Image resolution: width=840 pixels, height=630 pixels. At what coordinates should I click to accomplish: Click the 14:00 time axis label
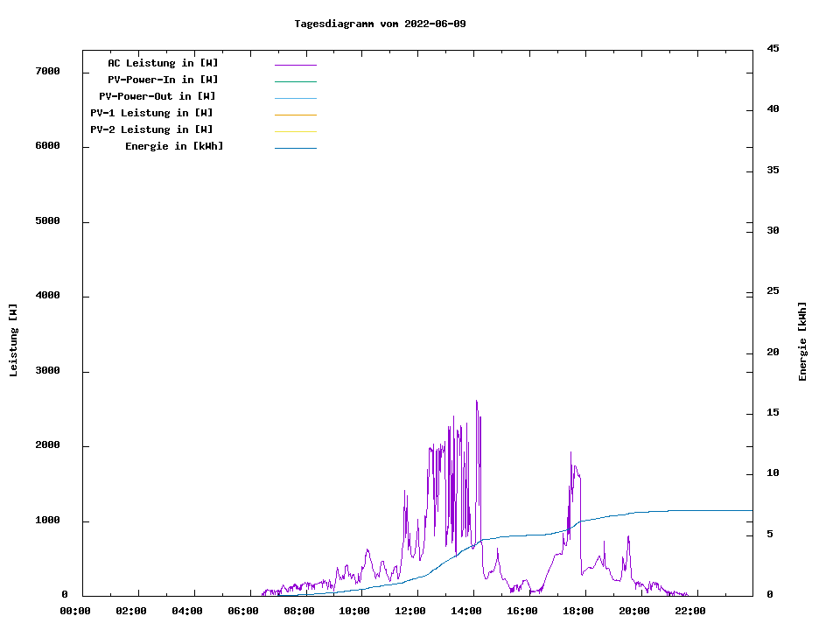(466, 611)
